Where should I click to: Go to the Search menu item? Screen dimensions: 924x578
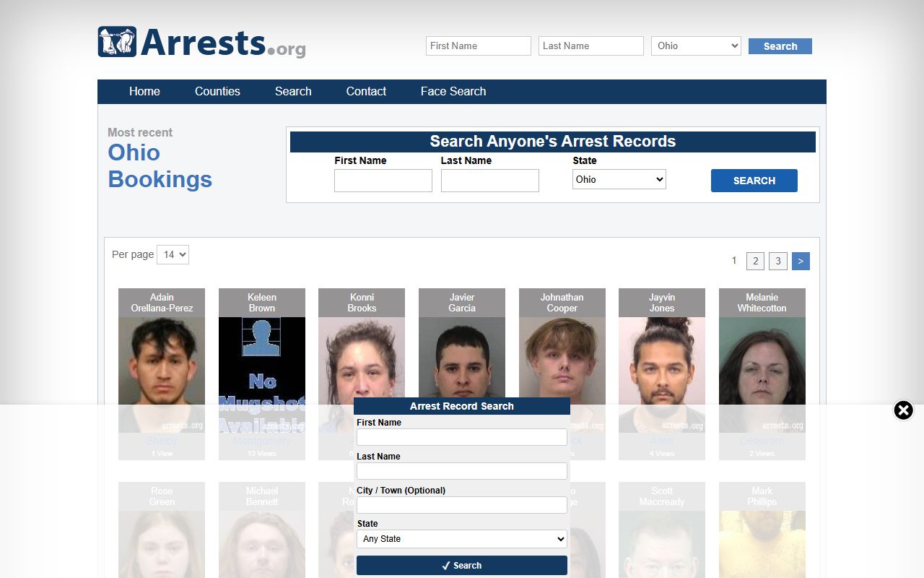click(x=293, y=92)
